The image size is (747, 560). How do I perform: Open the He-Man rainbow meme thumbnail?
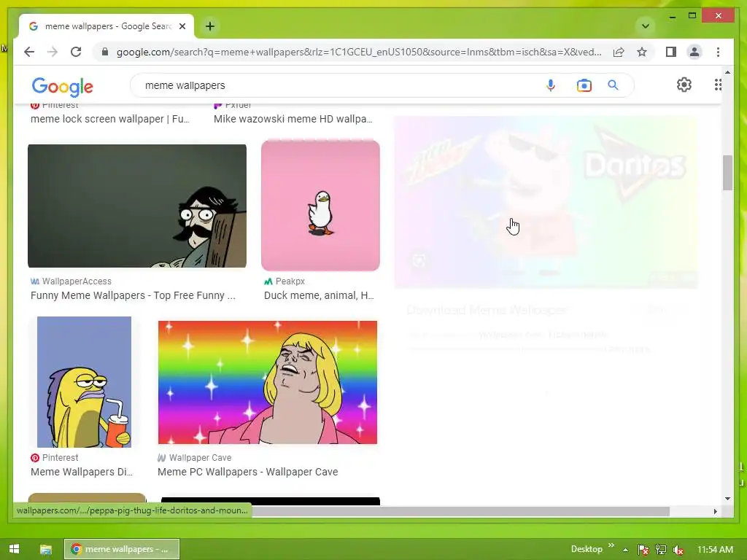tap(268, 382)
